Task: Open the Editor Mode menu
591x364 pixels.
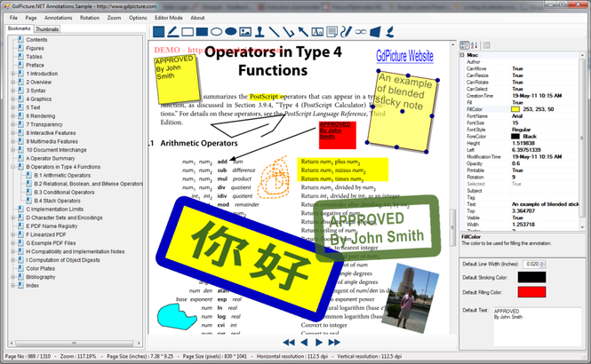Action: [x=169, y=18]
